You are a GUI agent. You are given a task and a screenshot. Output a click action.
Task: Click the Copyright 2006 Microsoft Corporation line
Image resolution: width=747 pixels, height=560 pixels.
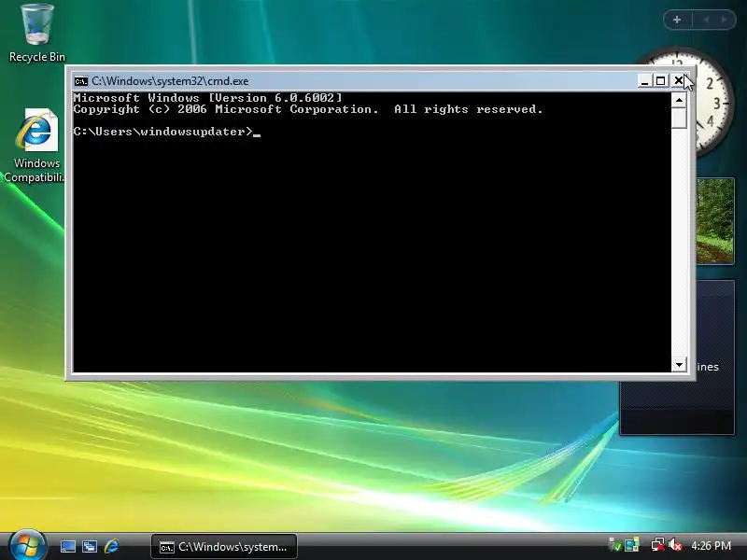[308, 109]
